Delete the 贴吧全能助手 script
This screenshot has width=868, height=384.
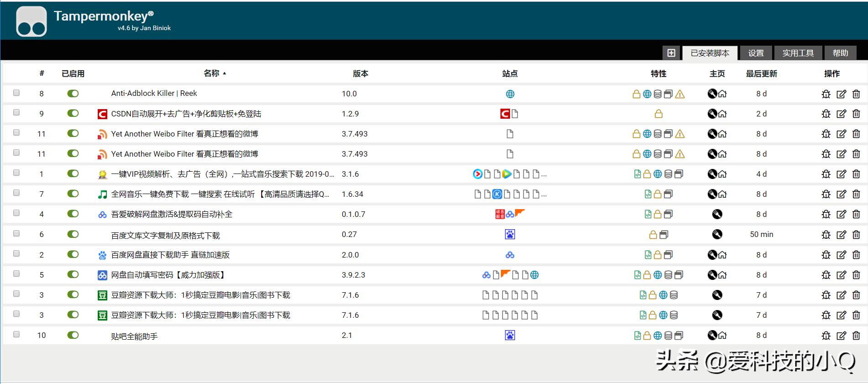(856, 336)
